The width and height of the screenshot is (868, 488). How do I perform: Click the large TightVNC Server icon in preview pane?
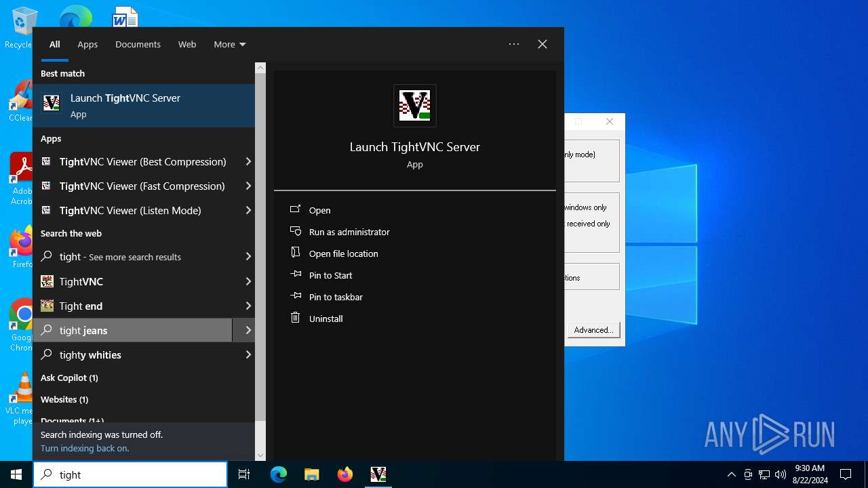[x=415, y=106]
